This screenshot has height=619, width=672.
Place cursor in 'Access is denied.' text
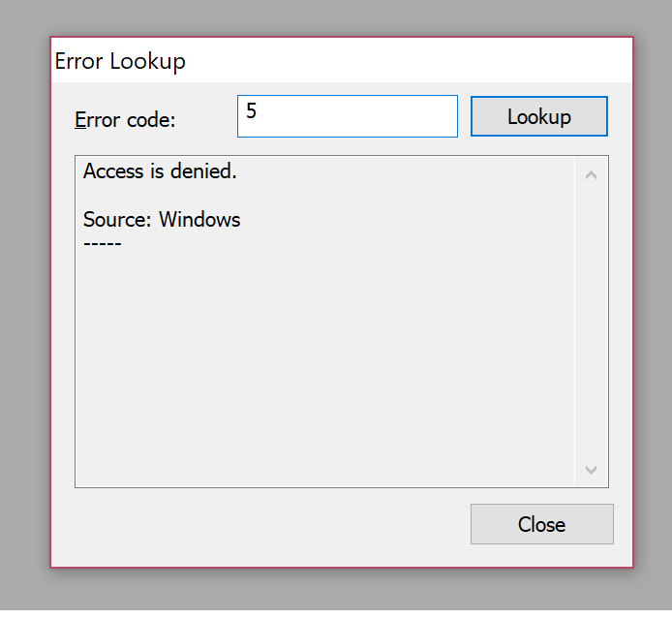pos(160,171)
